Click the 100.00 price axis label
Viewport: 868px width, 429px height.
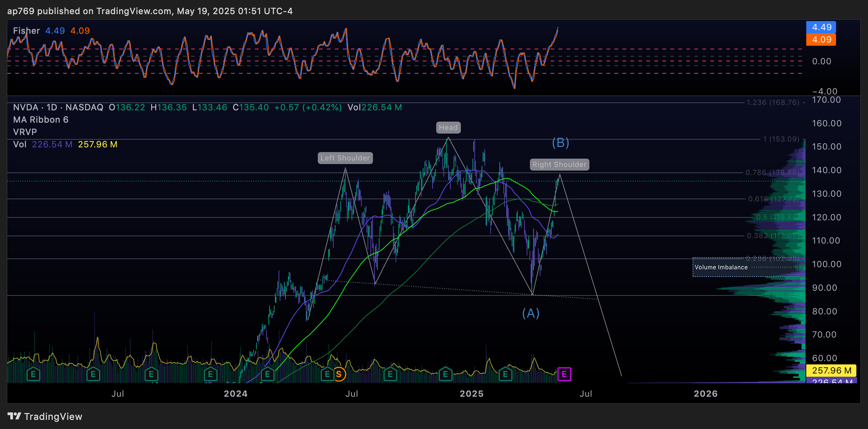pyautogui.click(x=827, y=264)
